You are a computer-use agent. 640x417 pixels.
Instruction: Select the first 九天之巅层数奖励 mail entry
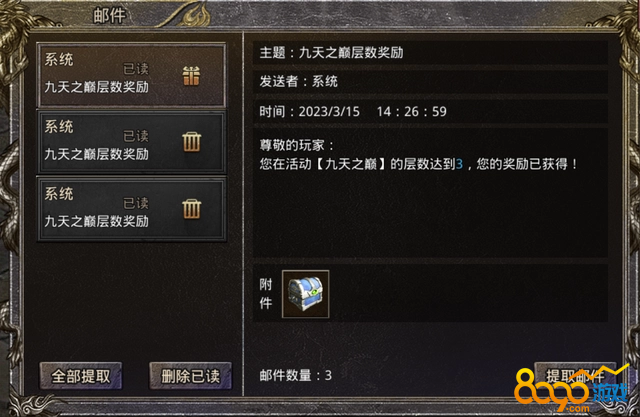point(131,75)
